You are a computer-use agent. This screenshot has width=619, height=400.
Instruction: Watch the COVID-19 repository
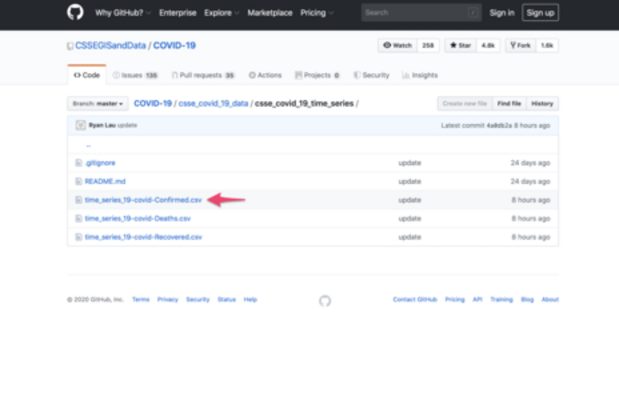pyautogui.click(x=398, y=46)
